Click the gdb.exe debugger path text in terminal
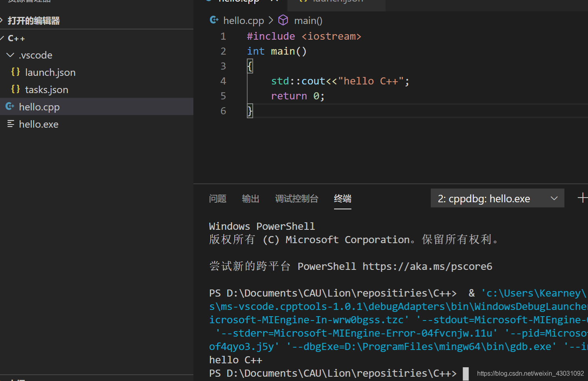 420,346
